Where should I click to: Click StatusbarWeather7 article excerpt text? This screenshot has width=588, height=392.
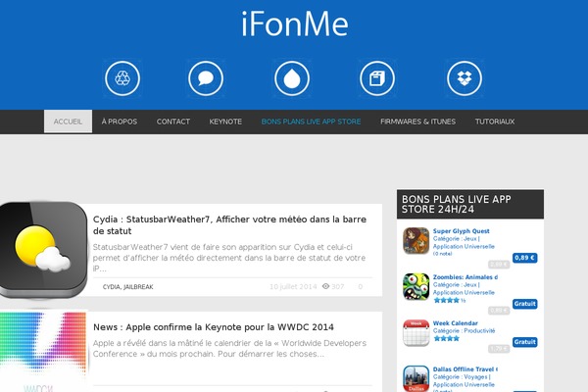point(229,258)
